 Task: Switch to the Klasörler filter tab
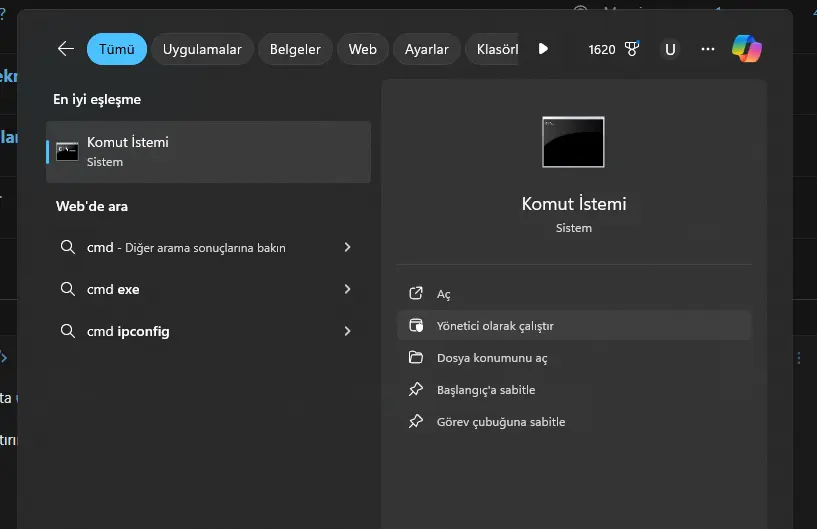(x=492, y=49)
